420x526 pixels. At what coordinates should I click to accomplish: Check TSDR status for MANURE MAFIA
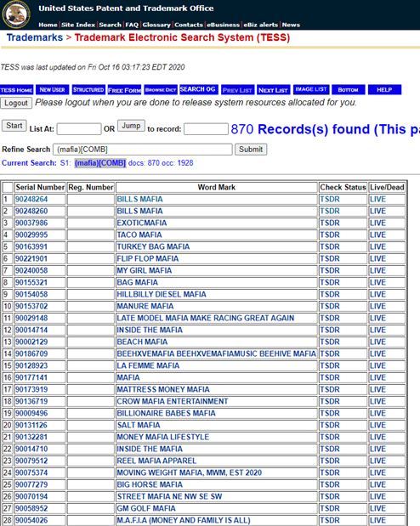(x=330, y=306)
